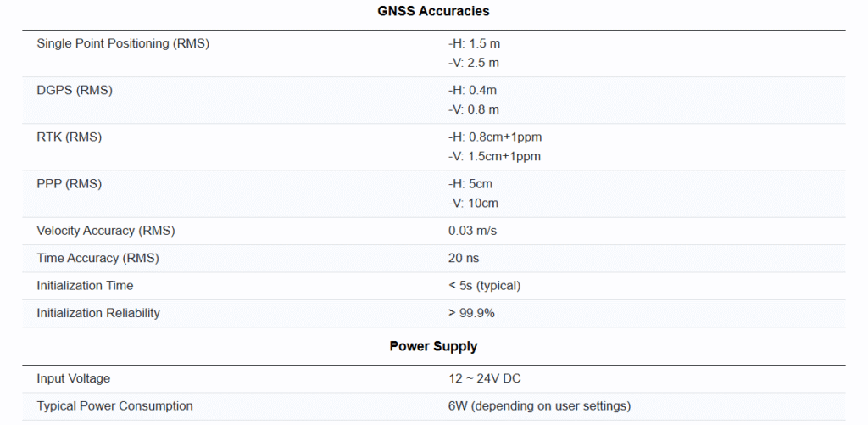This screenshot has width=868, height=425.
Task: Click the RTK vertical 1.5cm+1ppm value
Action: [x=494, y=156]
